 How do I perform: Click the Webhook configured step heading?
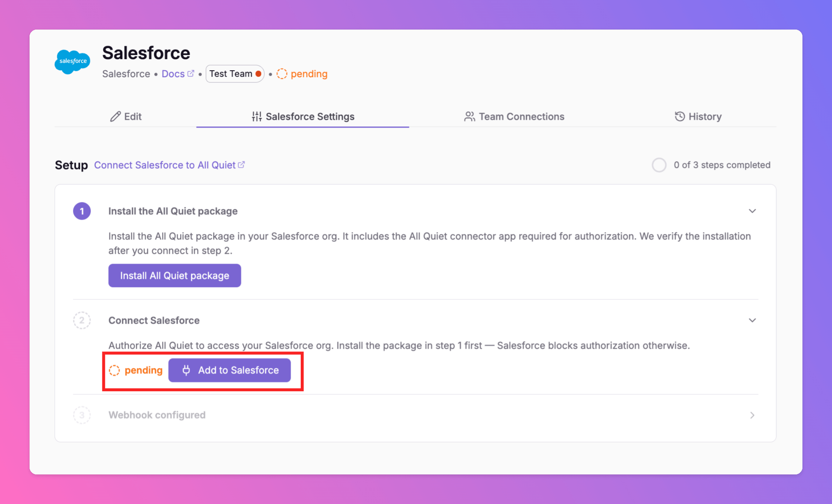(157, 415)
